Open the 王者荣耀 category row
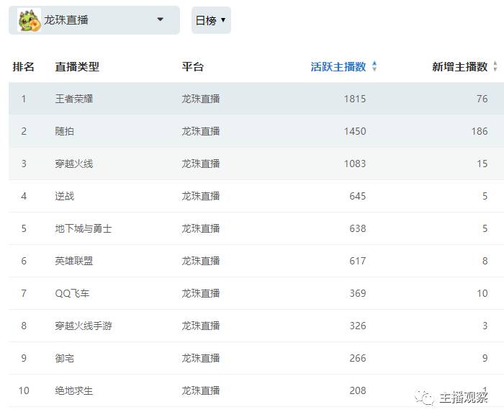Screen dimensions: 504x420 [x=74, y=99]
